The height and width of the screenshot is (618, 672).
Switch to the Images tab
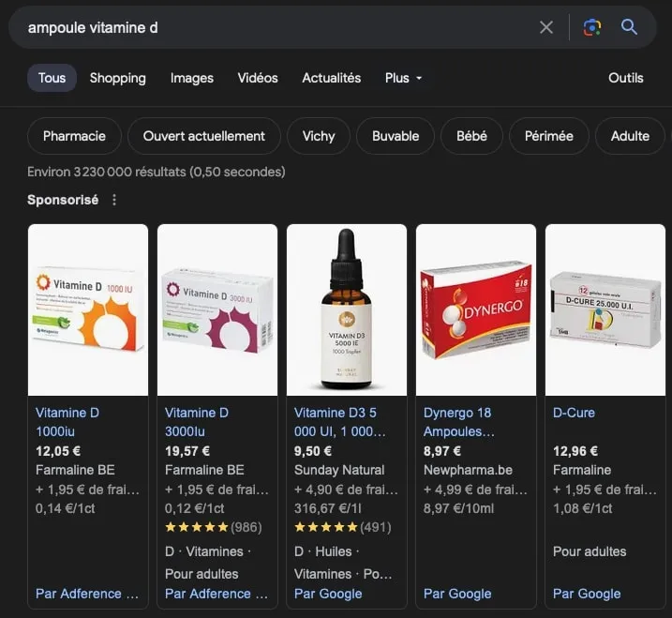pos(192,78)
